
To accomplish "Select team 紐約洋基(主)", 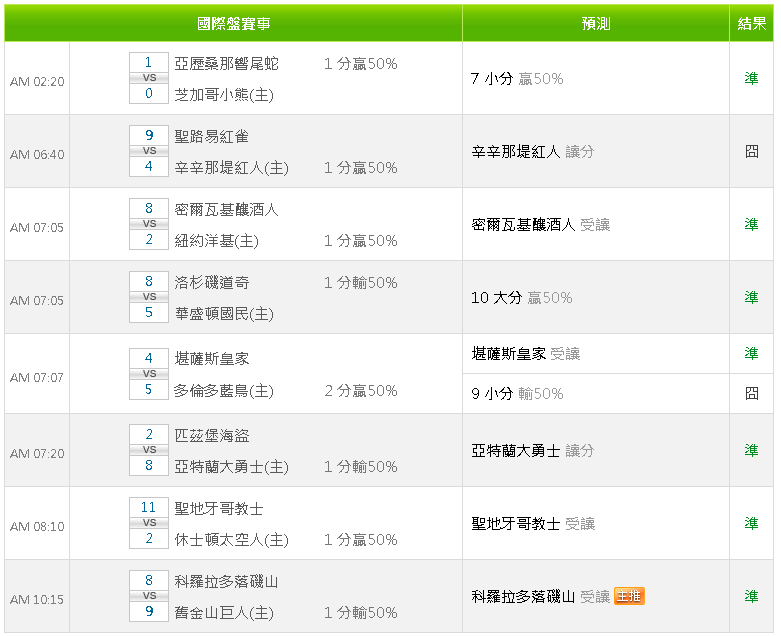I will click(x=216, y=241).
